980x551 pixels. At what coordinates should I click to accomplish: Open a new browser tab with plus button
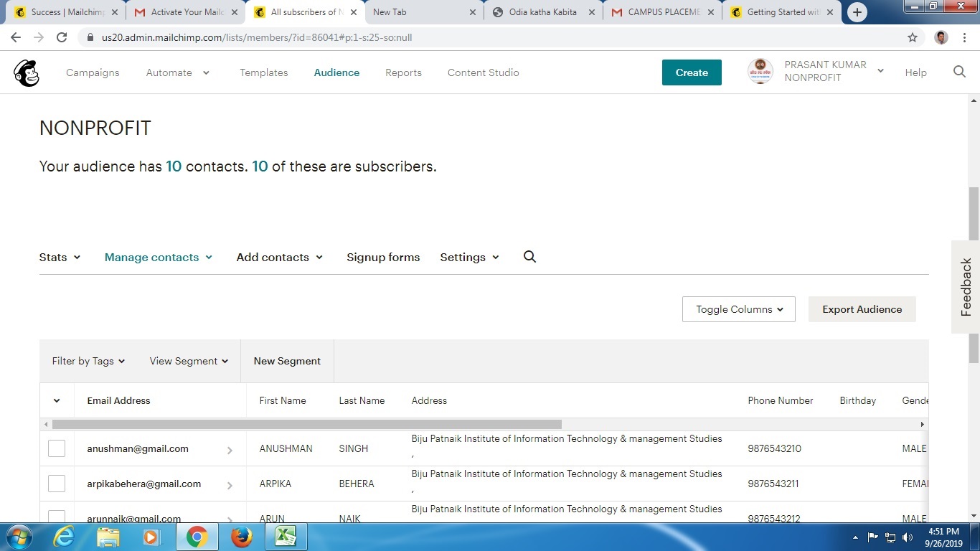tap(857, 12)
